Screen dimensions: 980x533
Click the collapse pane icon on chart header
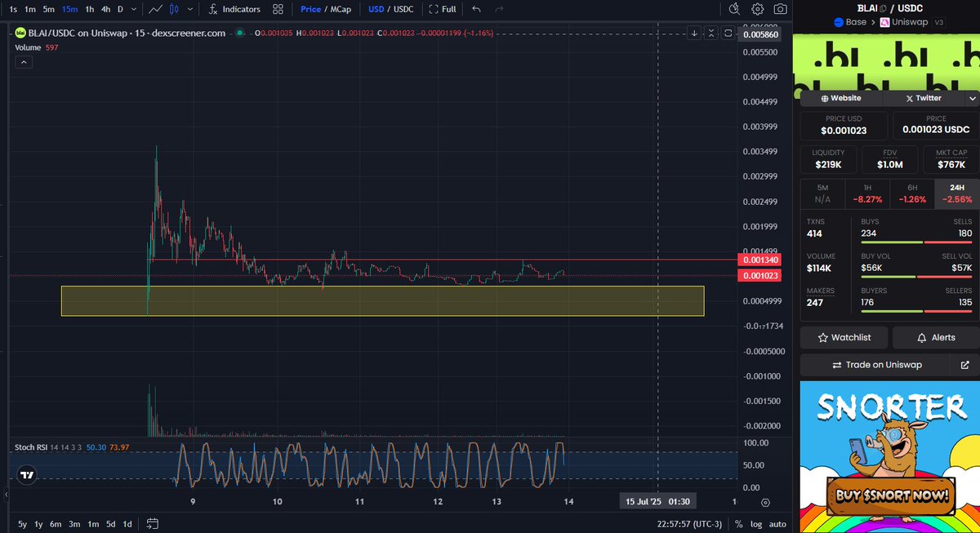[x=711, y=33]
